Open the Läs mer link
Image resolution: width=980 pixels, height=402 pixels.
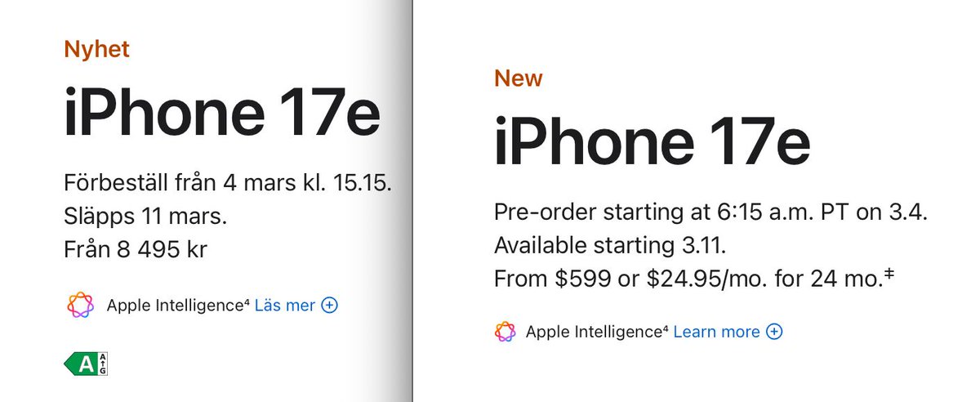pos(284,306)
